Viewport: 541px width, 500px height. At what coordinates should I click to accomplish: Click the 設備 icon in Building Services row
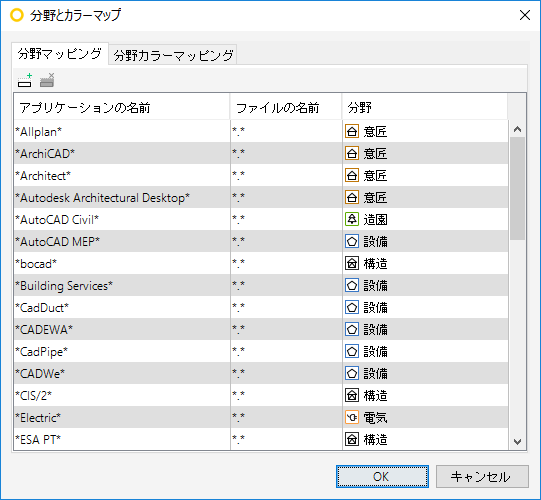352,286
